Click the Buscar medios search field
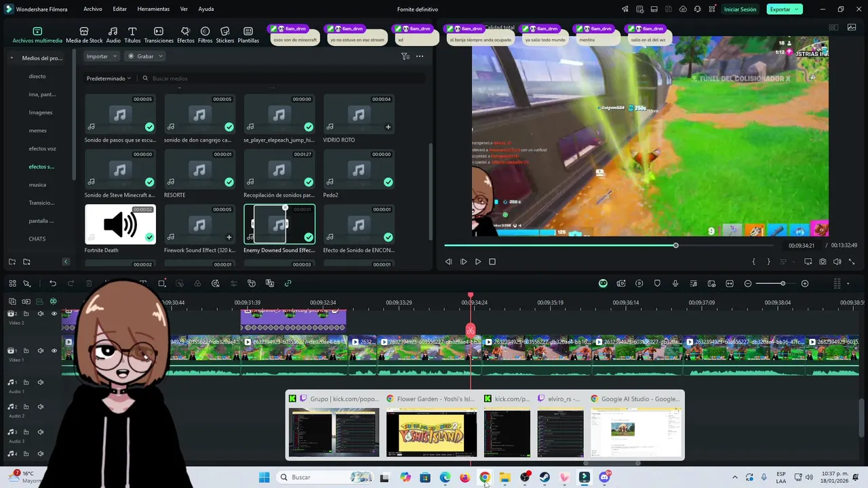Viewport: 868px width, 488px height. pyautogui.click(x=281, y=79)
